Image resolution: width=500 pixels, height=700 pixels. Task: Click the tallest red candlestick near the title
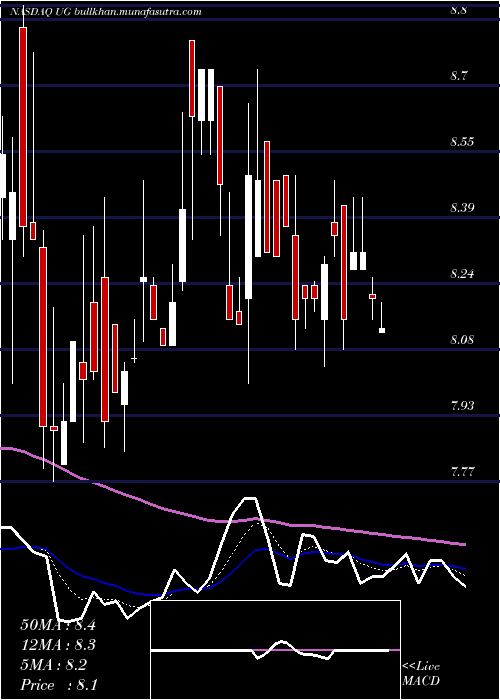(23, 127)
